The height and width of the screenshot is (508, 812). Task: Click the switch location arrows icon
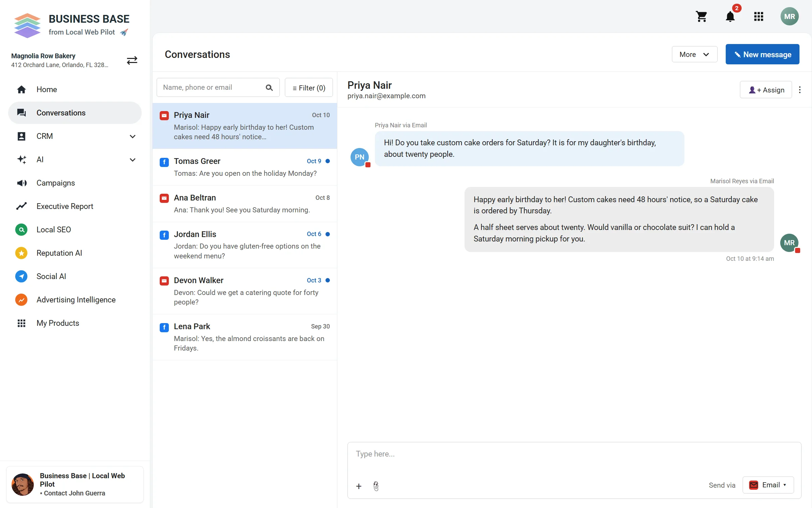pyautogui.click(x=132, y=60)
